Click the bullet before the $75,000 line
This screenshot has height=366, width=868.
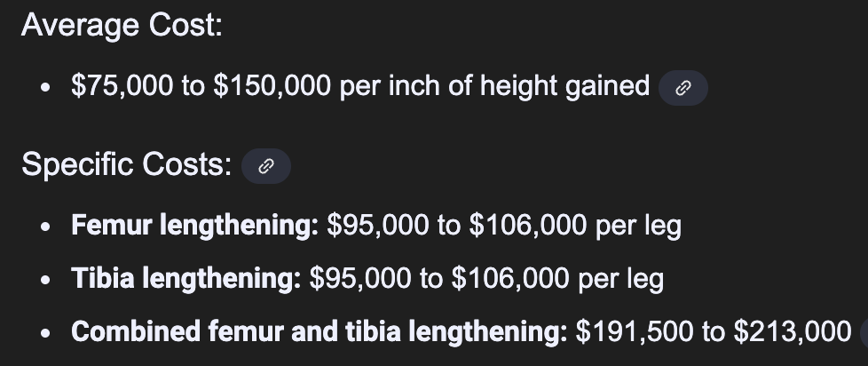click(45, 87)
